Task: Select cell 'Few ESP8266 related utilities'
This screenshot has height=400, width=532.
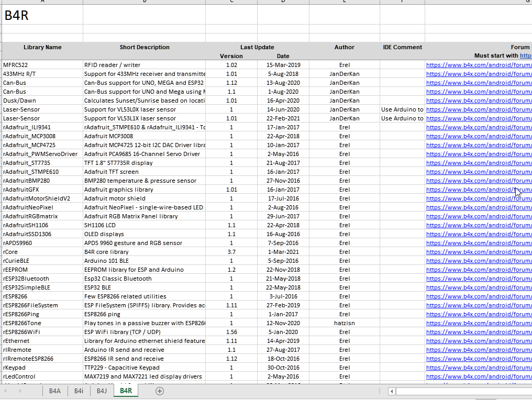Action: [x=144, y=296]
